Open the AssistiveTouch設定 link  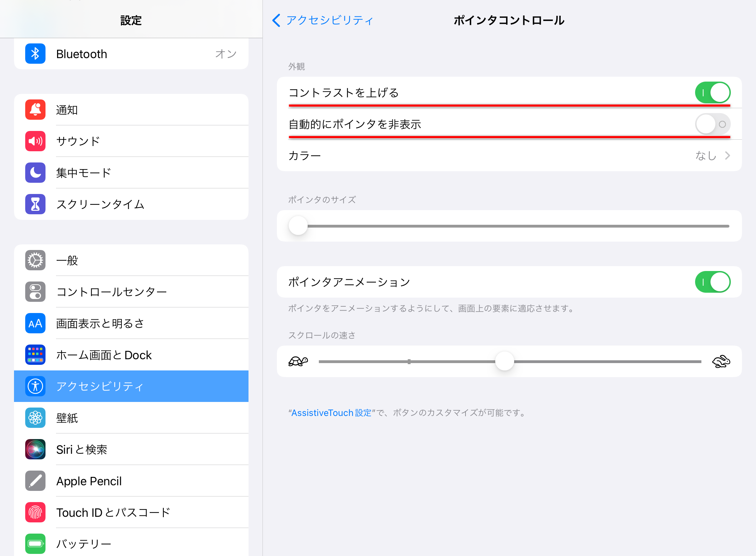click(x=330, y=412)
